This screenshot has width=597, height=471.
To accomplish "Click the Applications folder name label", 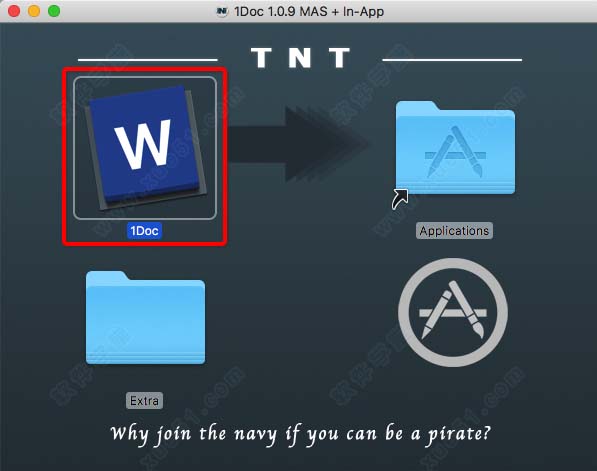I will 454,231.
